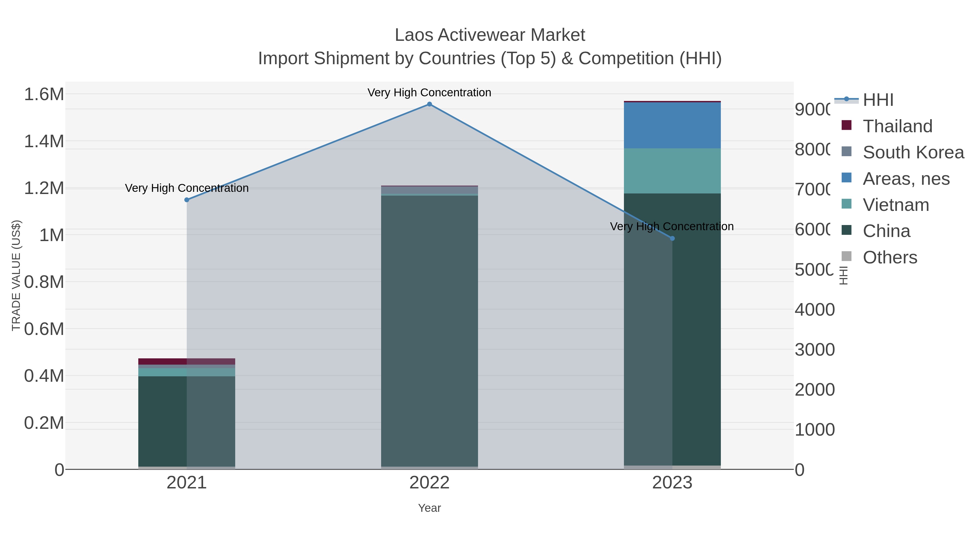Click the HHI data point for 2021
The height and width of the screenshot is (551, 980).
tap(187, 200)
